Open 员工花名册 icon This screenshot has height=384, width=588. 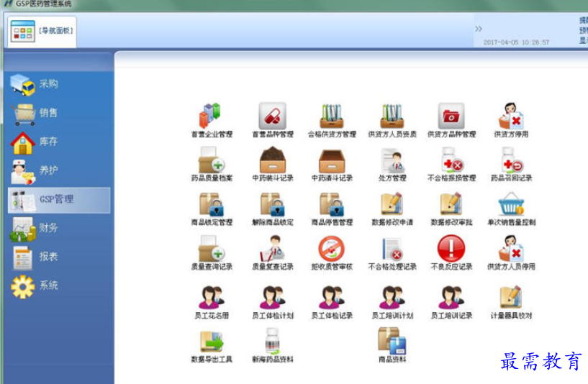click(x=212, y=298)
